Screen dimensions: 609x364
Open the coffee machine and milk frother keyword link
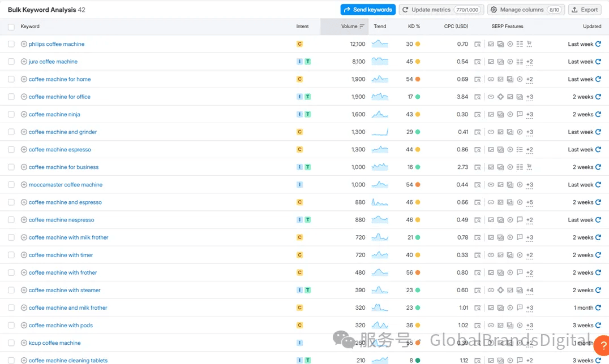(x=68, y=307)
